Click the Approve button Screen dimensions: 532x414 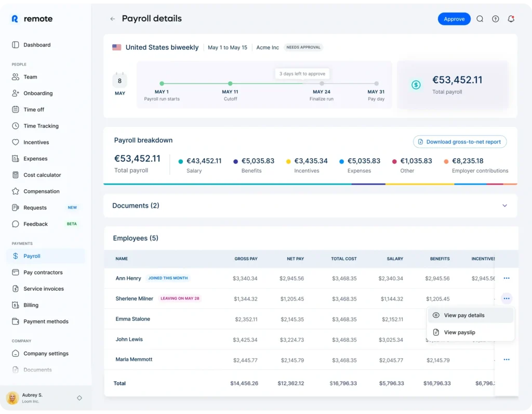coord(454,19)
